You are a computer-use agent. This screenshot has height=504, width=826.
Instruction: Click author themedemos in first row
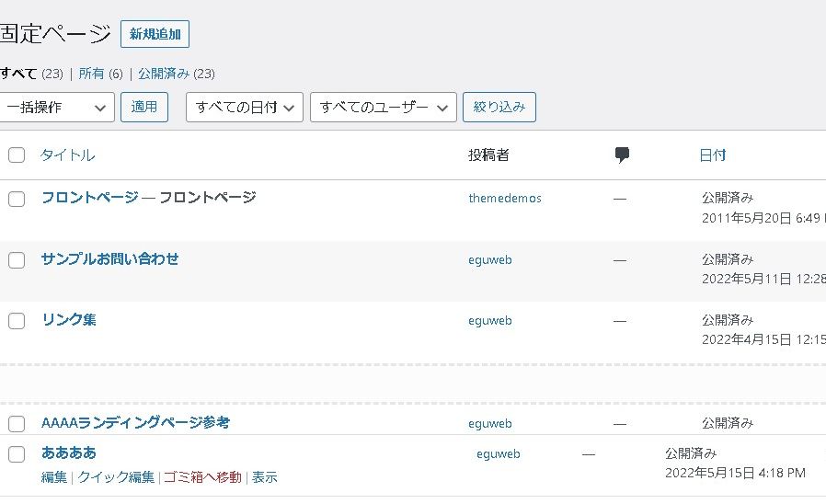click(505, 199)
